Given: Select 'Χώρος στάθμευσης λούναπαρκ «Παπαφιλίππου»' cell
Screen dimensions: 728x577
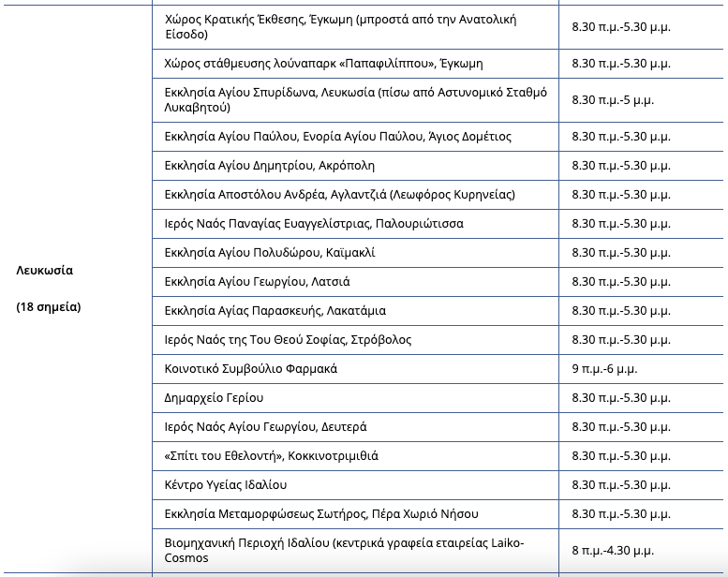Looking at the screenshot, I should click(355, 64).
